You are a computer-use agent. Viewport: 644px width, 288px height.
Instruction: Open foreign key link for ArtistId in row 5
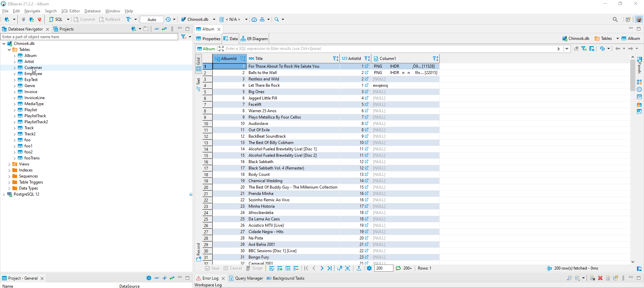pyautogui.click(x=367, y=92)
